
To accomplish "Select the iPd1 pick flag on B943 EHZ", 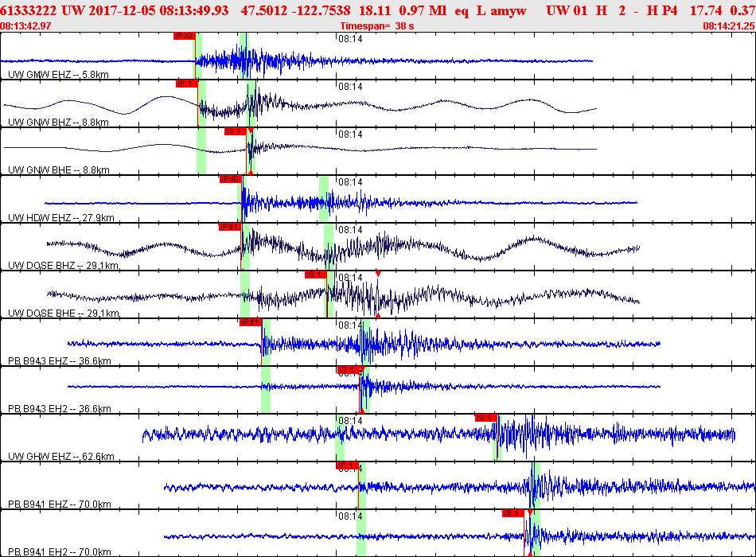I will coord(250,322).
